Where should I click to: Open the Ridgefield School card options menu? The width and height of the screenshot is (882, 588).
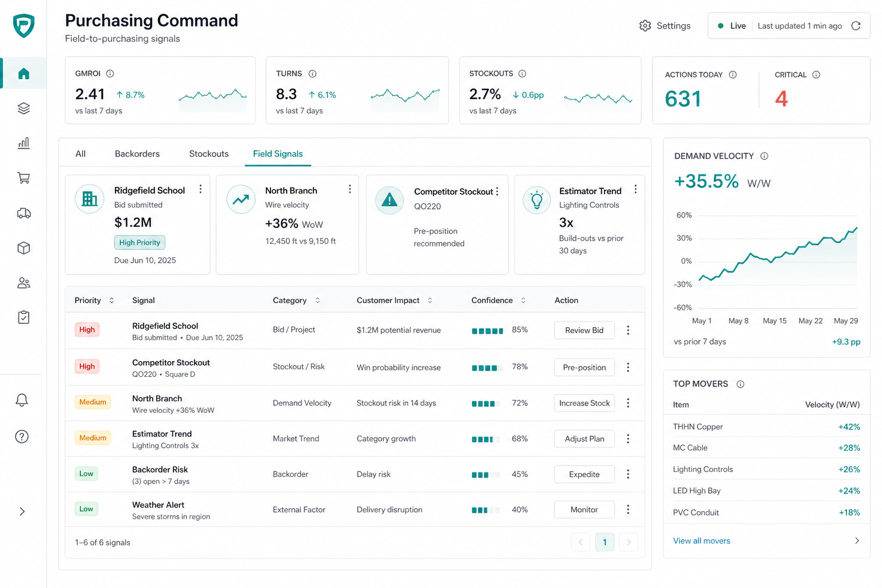click(200, 189)
